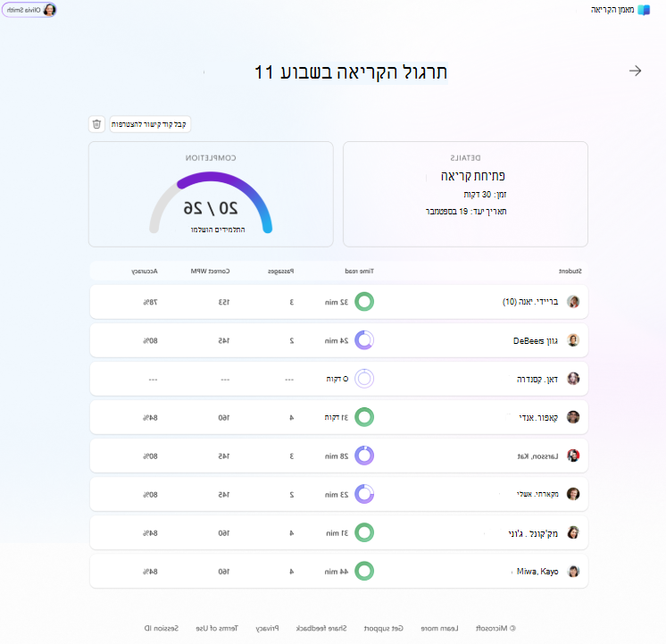Click the 44 min time read value

pos(337,572)
